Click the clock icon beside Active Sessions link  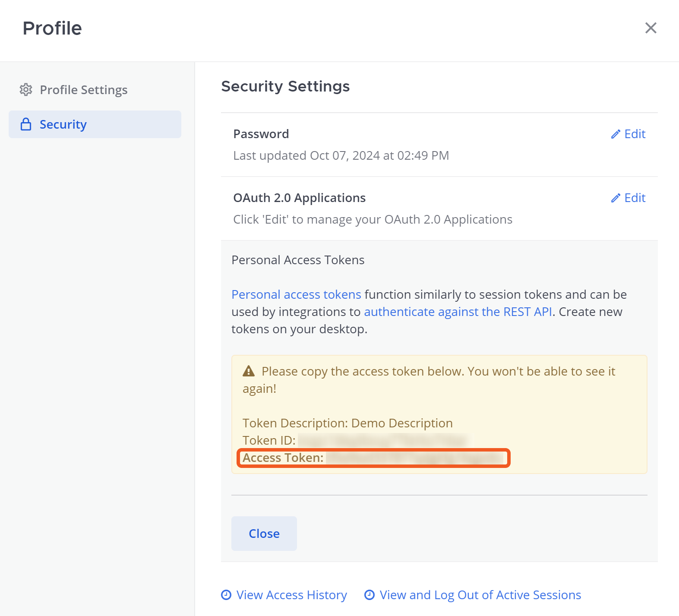click(x=370, y=595)
